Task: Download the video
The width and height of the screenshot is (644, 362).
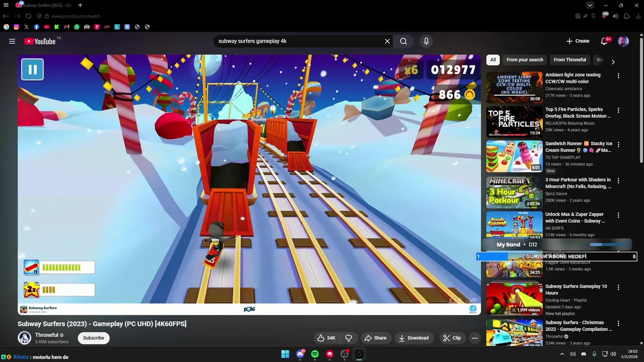Action: tap(414, 338)
